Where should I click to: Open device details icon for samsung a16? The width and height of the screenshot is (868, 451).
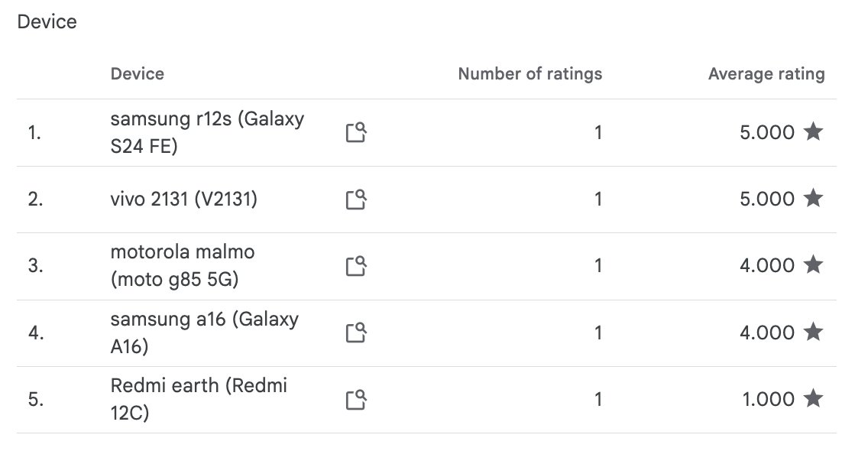(x=356, y=333)
